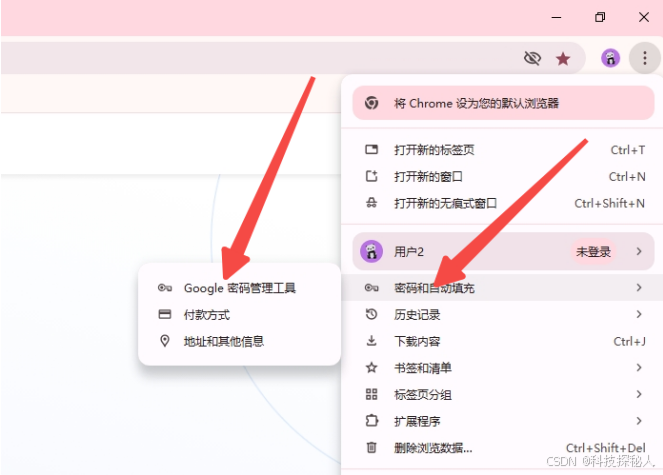Open the Chrome three-dot menu button
663x475 pixels.
coord(644,58)
